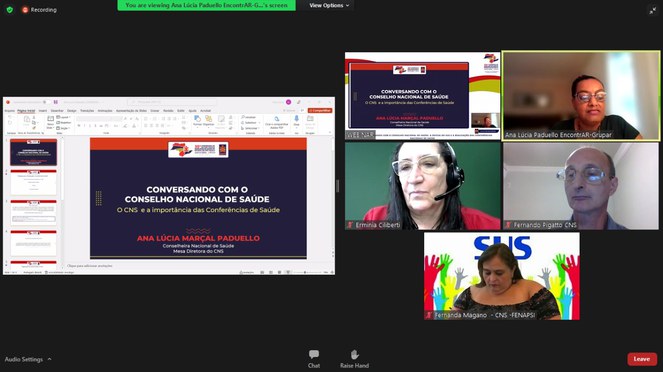Switch to the Animações tab
The height and width of the screenshot is (372, 663).
105,111
